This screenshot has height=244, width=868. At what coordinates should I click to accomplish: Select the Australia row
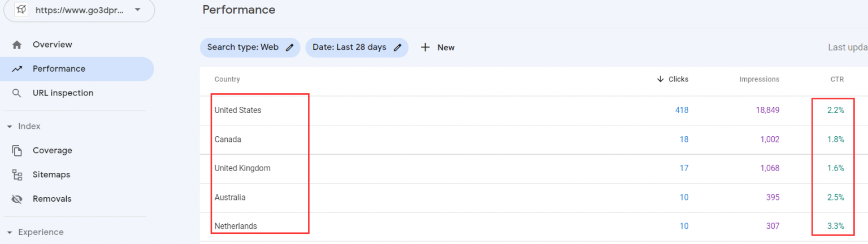click(x=533, y=198)
